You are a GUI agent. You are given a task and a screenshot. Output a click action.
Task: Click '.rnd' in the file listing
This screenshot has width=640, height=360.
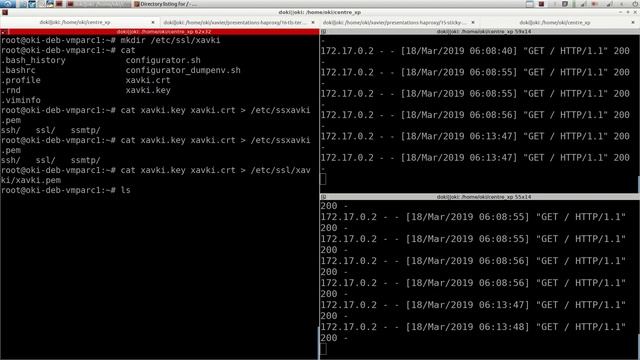[x=11, y=90]
